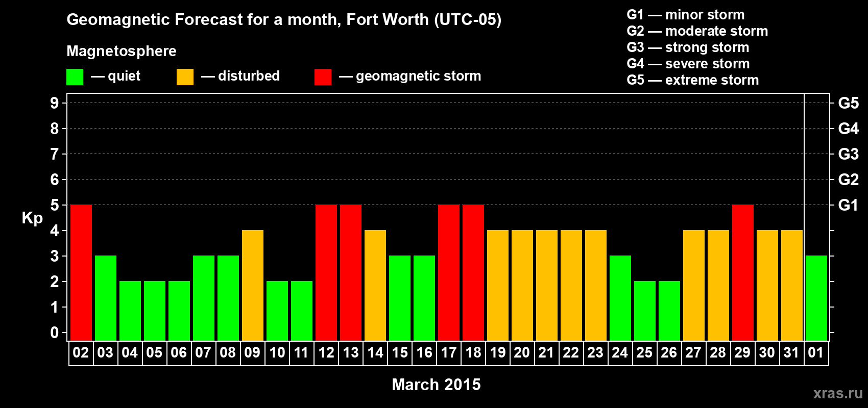This screenshot has height=408, width=868.
Task: Click the chart title Geomagnetic Forecast text
Action: 284,20
